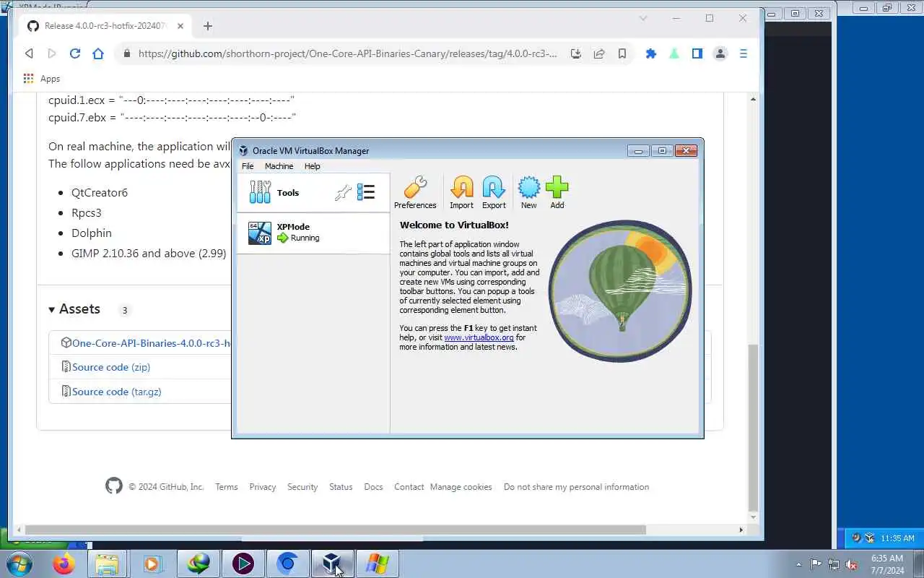Open the browser Extensions puzzle icon
The width and height of the screenshot is (924, 578).
tap(651, 53)
